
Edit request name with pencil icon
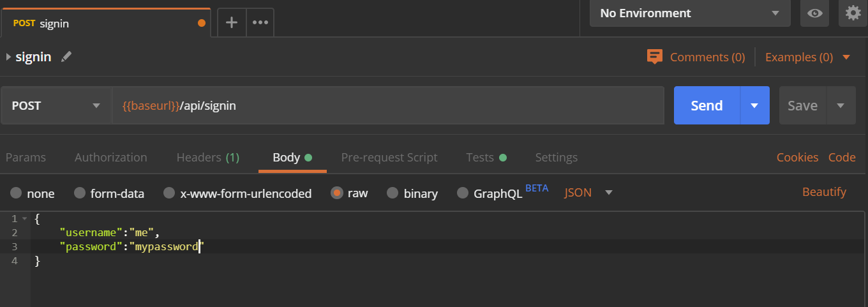[66, 57]
